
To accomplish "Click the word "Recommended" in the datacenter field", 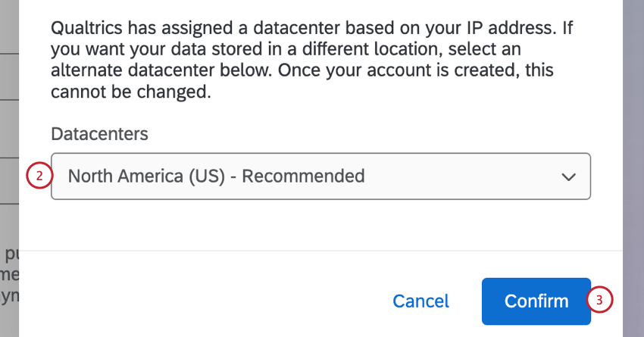I will tap(303, 176).
